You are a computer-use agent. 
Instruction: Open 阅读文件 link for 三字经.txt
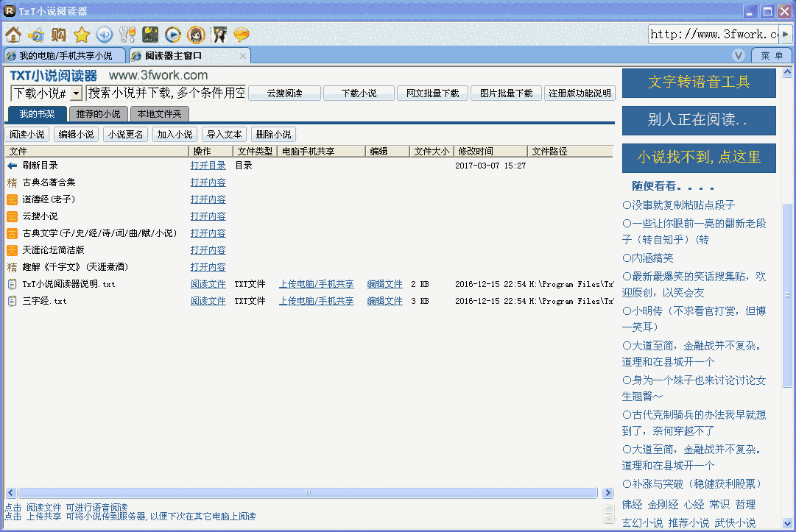click(x=208, y=300)
